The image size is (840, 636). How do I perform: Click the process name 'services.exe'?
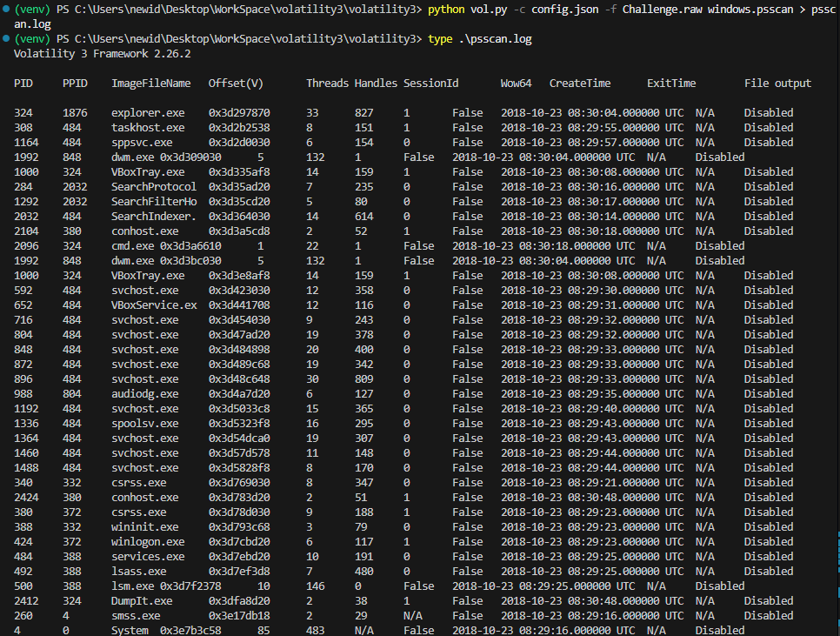(148, 557)
